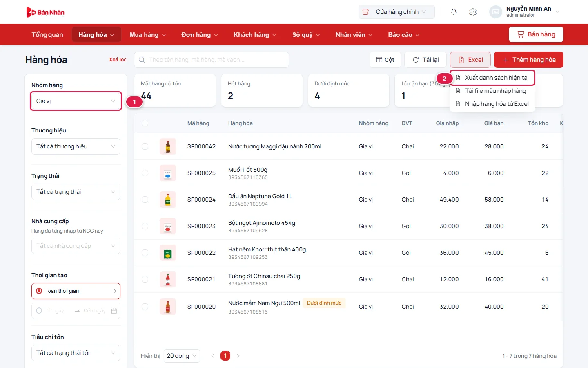Click the Cột columns button
Viewport: 588px width, 368px height.
tap(385, 60)
